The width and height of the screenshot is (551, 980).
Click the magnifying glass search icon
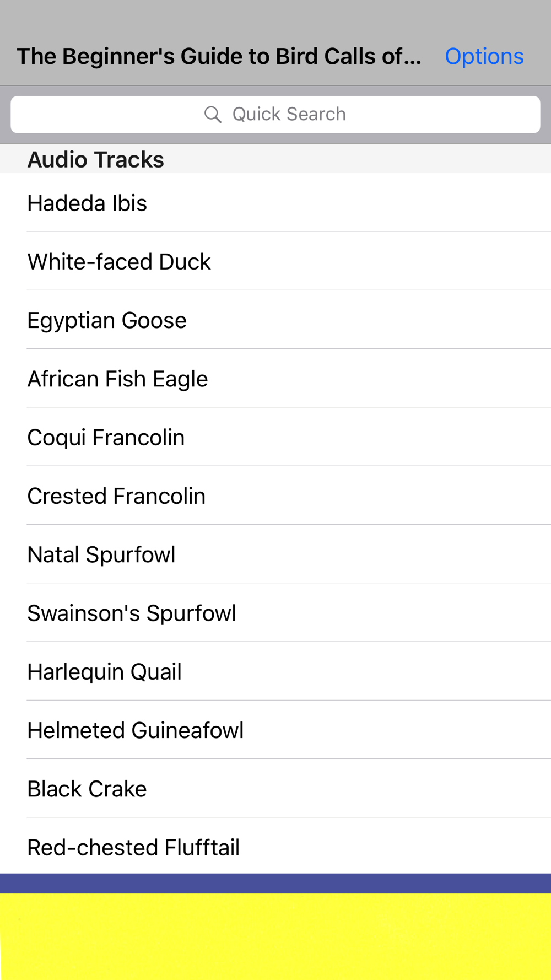point(213,115)
